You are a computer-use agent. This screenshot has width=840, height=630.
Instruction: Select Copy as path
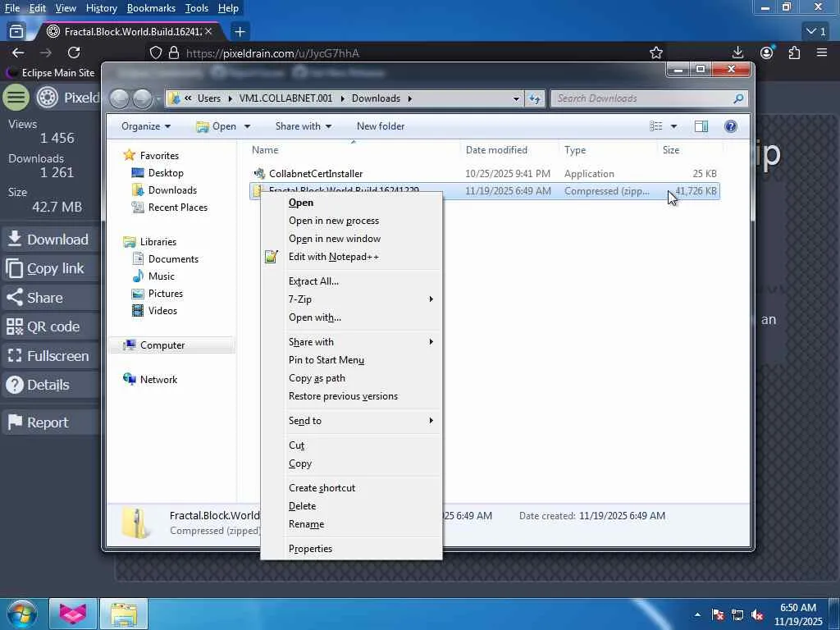(317, 378)
